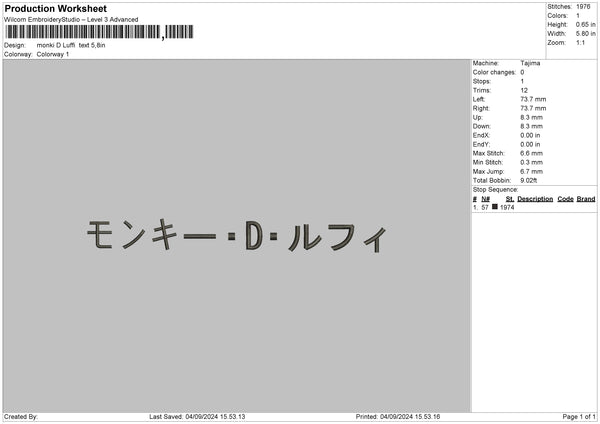
Task: Click the Min Stitch value 0.3 mm
Action: pyautogui.click(x=532, y=163)
